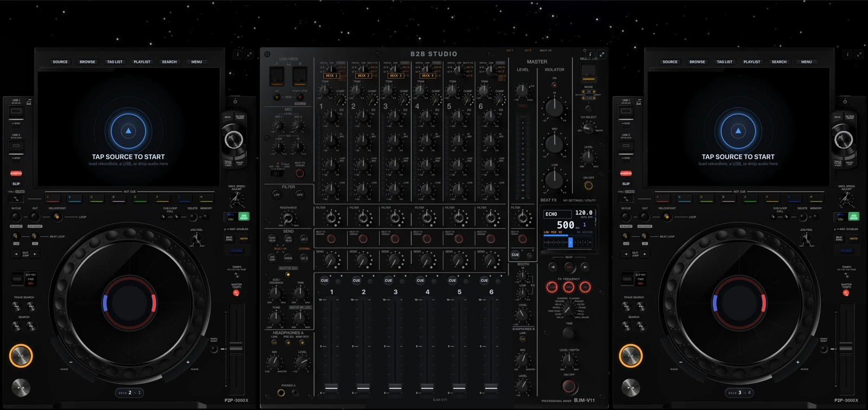Click the REVERB send effect button

click(x=288, y=258)
